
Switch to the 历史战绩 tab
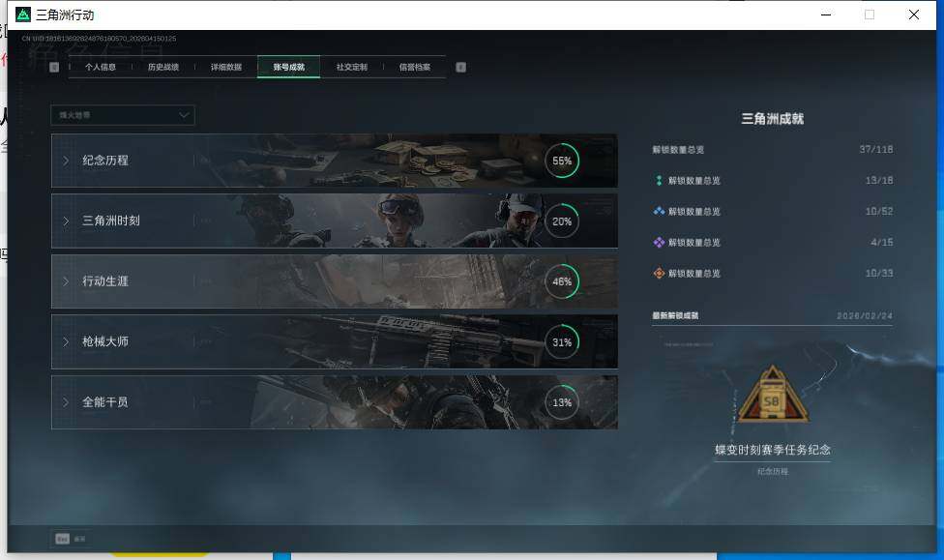point(163,67)
